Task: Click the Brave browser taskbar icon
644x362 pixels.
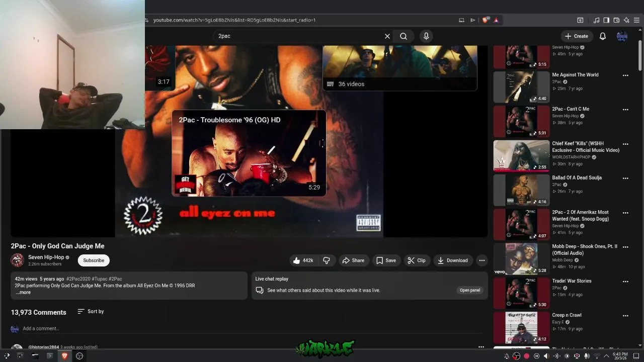Action: pos(64,356)
